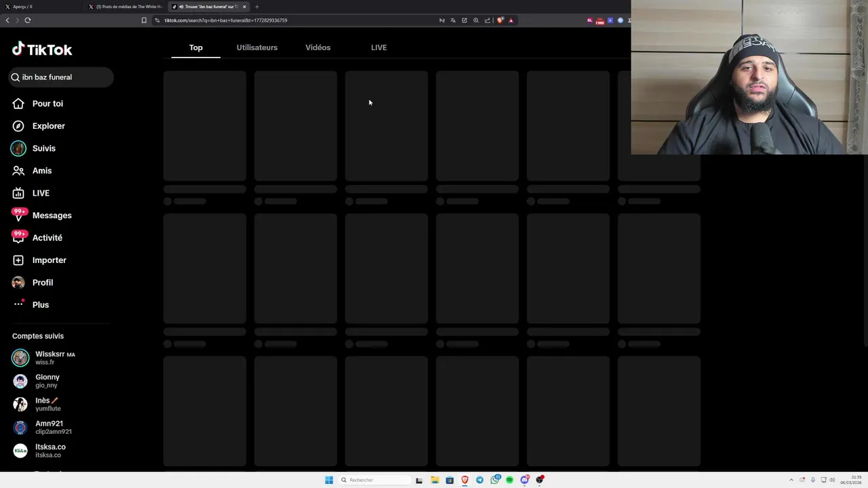The width and height of the screenshot is (868, 488).
Task: Open Messages with 99+ badge
Action: pos(42,216)
